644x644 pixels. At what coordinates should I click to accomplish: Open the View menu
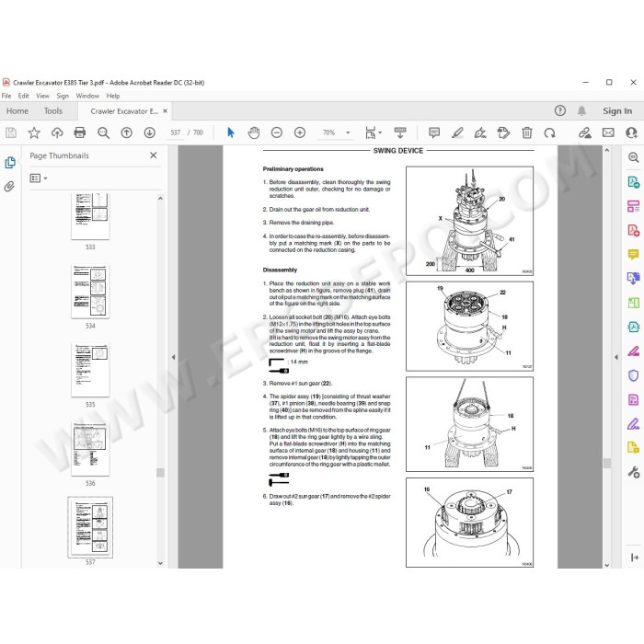point(42,96)
